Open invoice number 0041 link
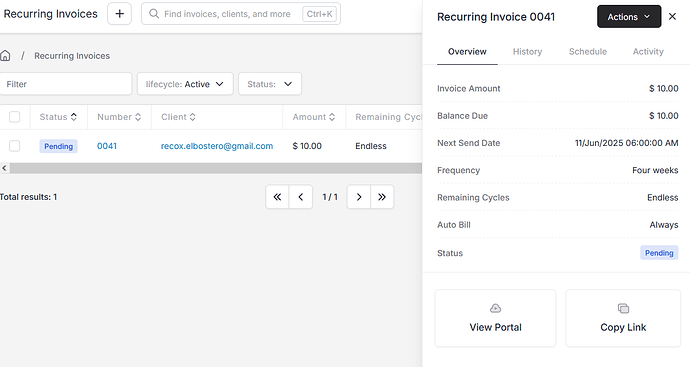The width and height of the screenshot is (690, 367). coord(106,146)
